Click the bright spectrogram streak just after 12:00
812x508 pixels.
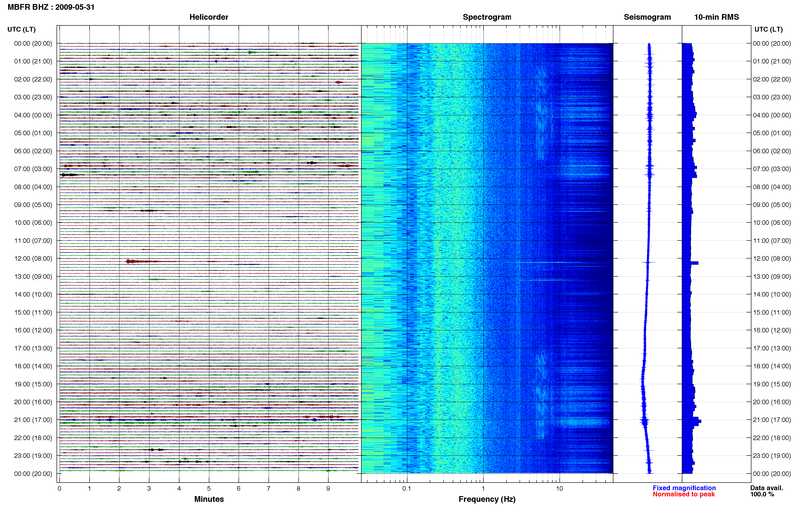pos(551,262)
